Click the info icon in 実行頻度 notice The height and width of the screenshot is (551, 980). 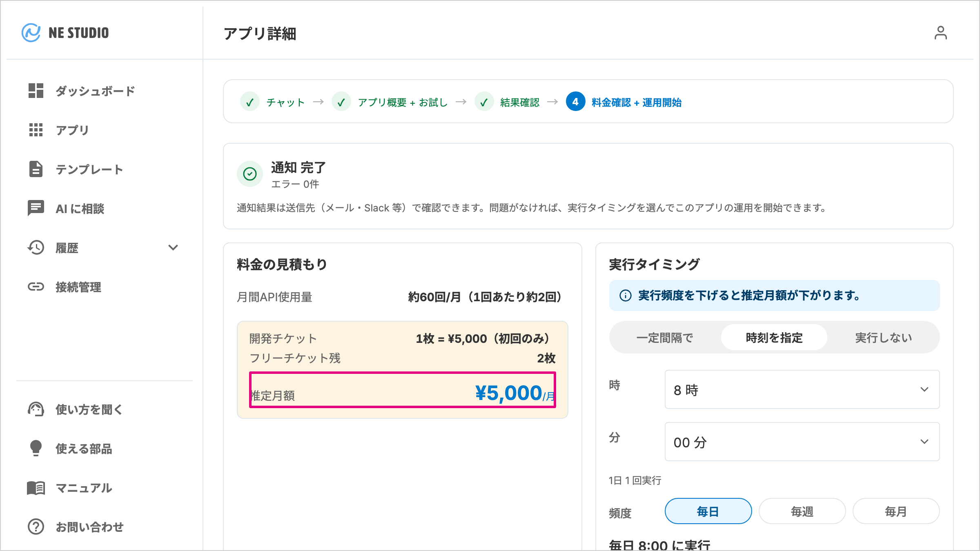tap(626, 295)
